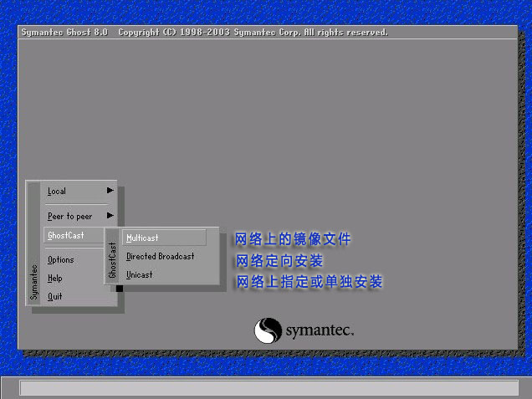Click the copyright notice in the title bar
This screenshot has height=399, width=532.
point(253,32)
